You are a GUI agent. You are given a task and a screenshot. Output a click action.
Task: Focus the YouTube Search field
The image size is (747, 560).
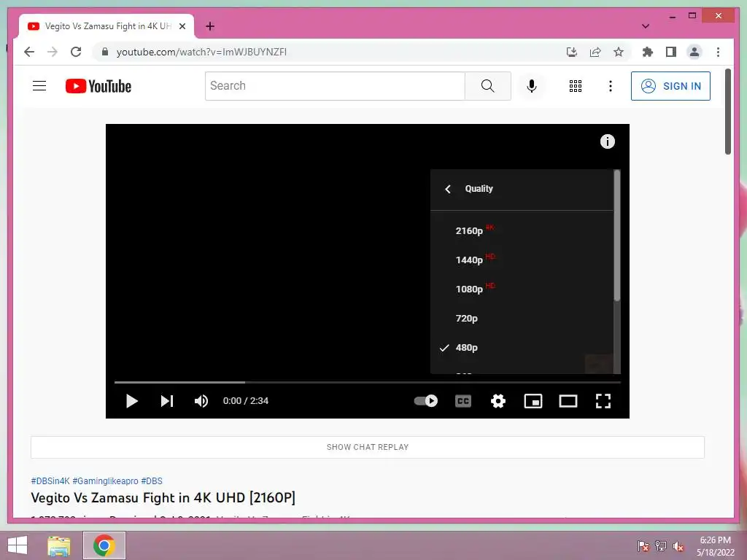(335, 86)
